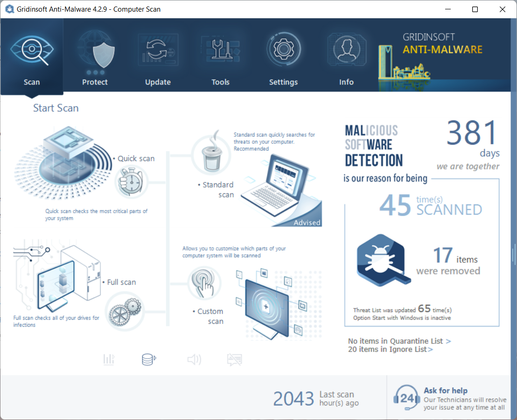The width and height of the screenshot is (517, 420).
Task: Click the Custom scan monitor illustration
Action: tap(279, 305)
